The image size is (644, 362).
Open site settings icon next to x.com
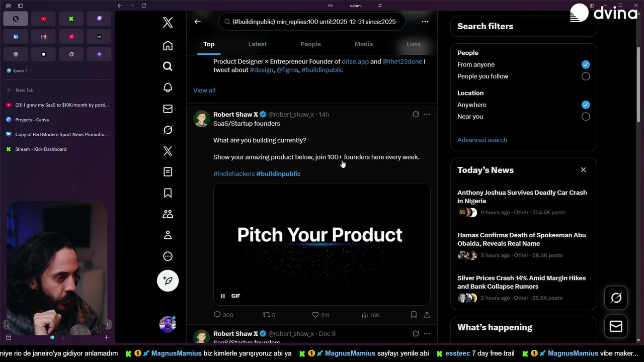(x=380, y=6)
